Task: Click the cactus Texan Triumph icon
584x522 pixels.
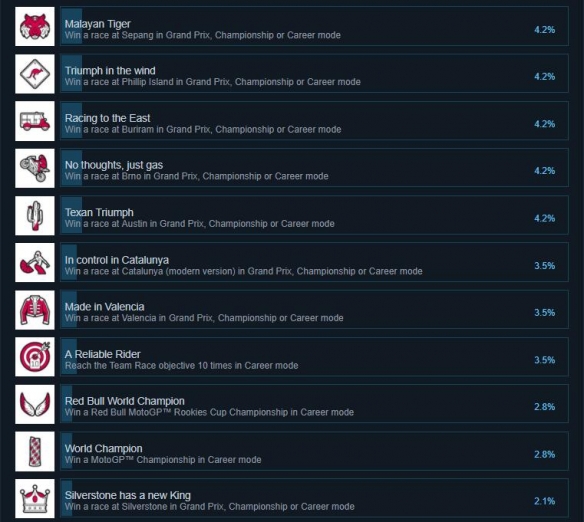Action: [x=35, y=216]
